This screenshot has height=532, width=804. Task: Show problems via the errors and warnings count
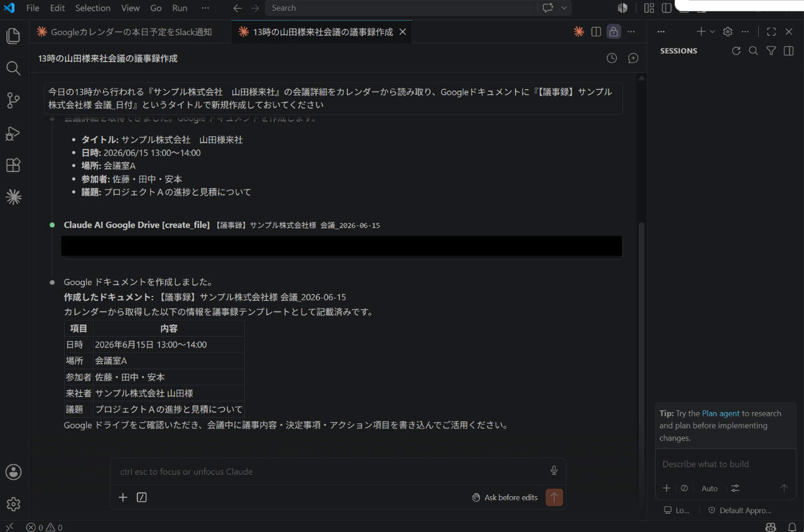pyautogui.click(x=44, y=527)
